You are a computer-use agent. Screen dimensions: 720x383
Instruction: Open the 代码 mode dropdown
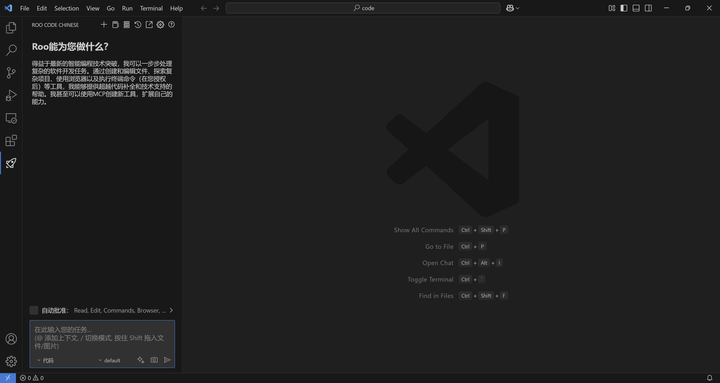(x=45, y=360)
